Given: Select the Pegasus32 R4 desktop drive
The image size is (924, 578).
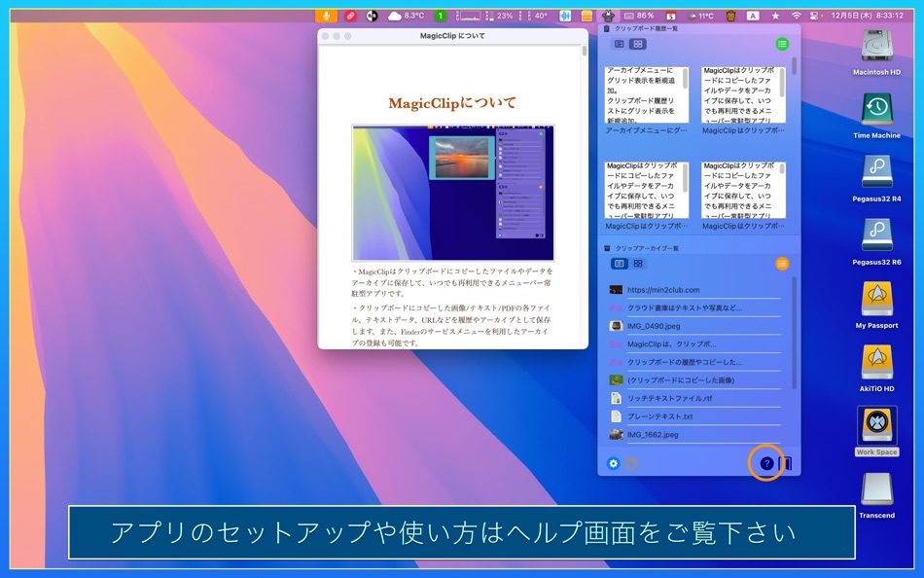Looking at the screenshot, I should (877, 179).
